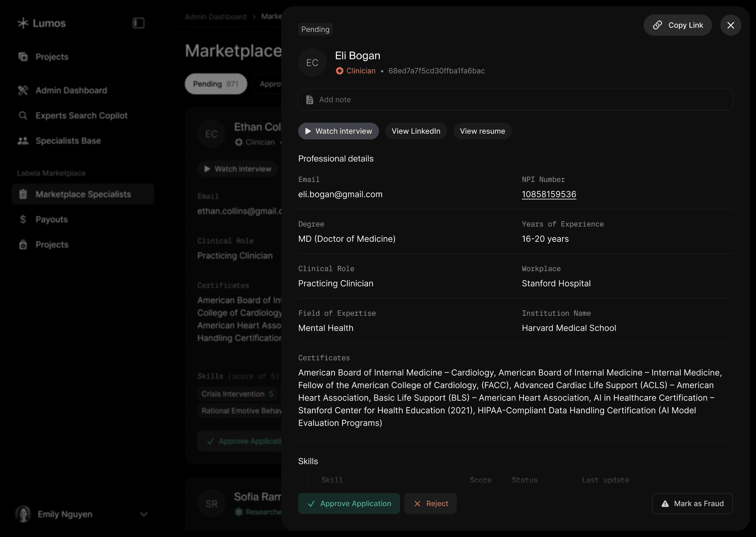The height and width of the screenshot is (537, 756).
Task: Click the Admin Dashboard tools icon
Action: (x=23, y=90)
